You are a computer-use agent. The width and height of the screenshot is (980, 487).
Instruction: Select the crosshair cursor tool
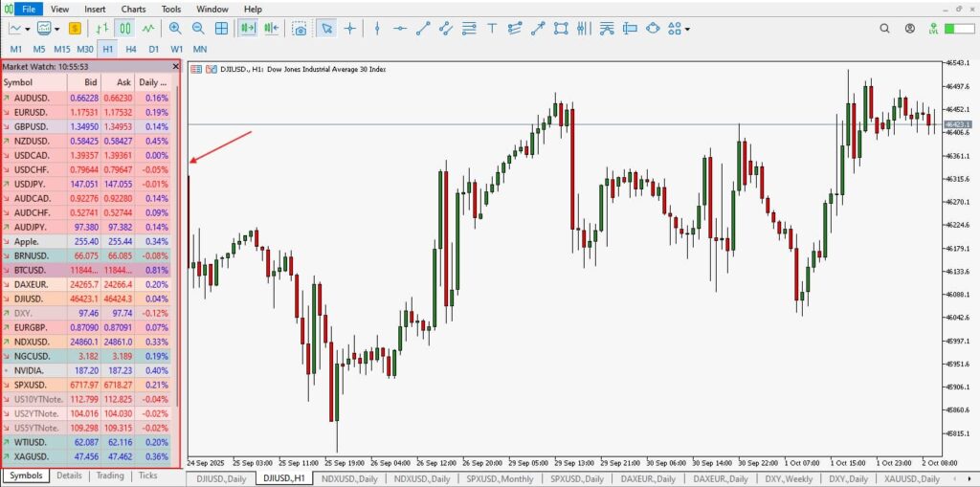pyautogui.click(x=350, y=29)
